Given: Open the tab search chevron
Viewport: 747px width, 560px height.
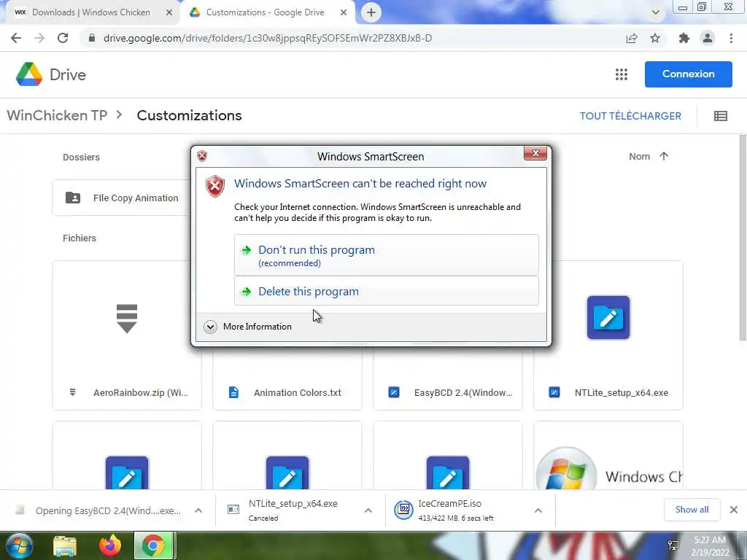Looking at the screenshot, I should click(x=656, y=12).
